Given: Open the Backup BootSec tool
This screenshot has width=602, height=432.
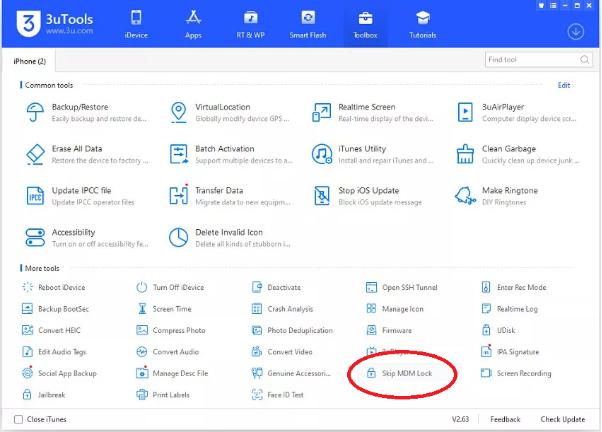Looking at the screenshot, I should pos(55,309).
